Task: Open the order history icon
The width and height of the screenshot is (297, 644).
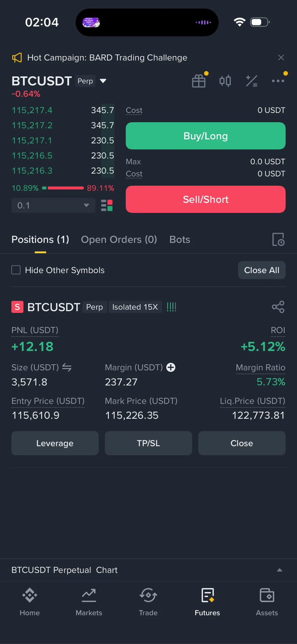Action: click(278, 240)
